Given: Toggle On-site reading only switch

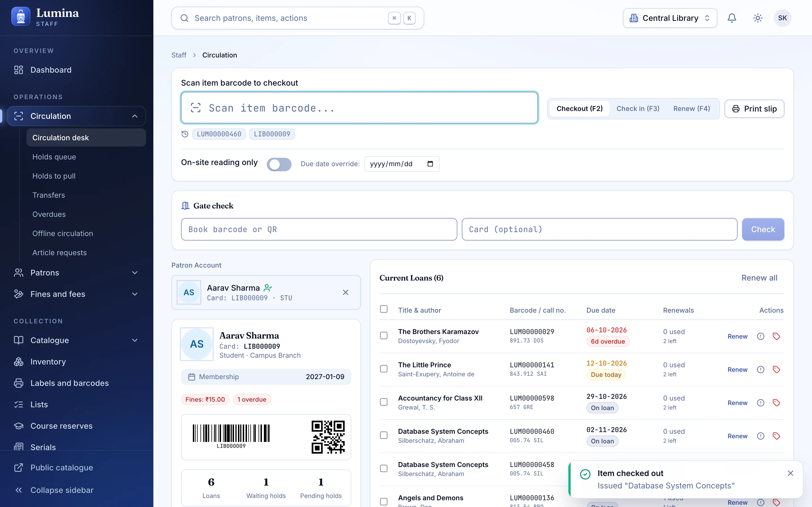Looking at the screenshot, I should click(x=279, y=164).
